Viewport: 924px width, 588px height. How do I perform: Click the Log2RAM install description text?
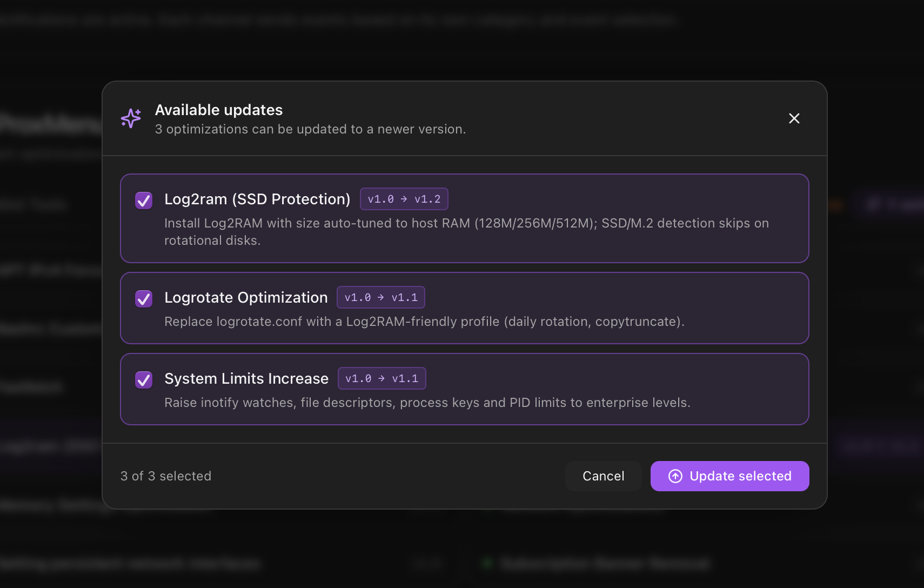[x=466, y=232]
